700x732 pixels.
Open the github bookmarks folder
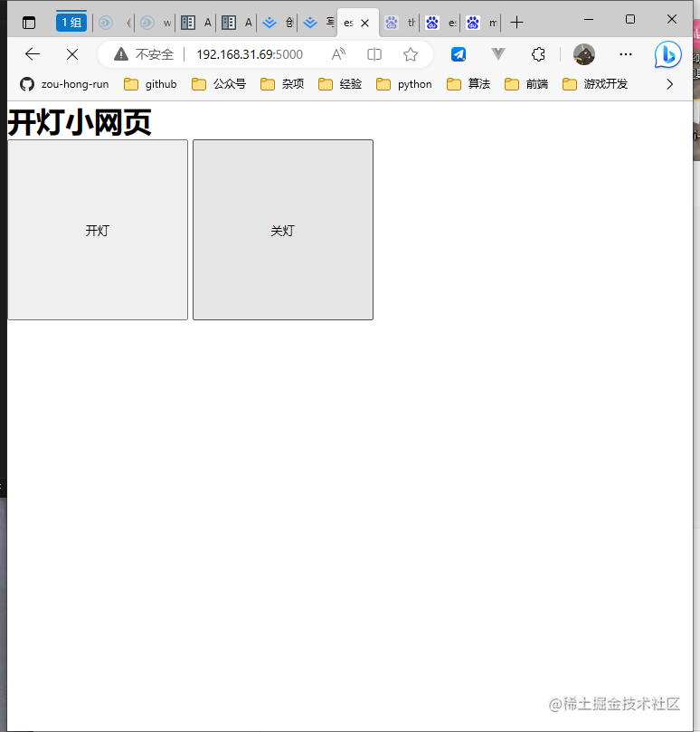tap(150, 84)
